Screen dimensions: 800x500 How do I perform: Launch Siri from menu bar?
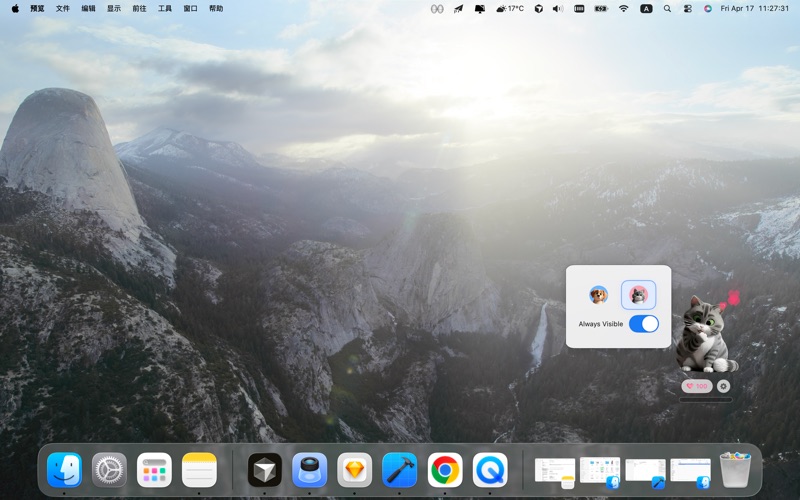click(x=708, y=9)
